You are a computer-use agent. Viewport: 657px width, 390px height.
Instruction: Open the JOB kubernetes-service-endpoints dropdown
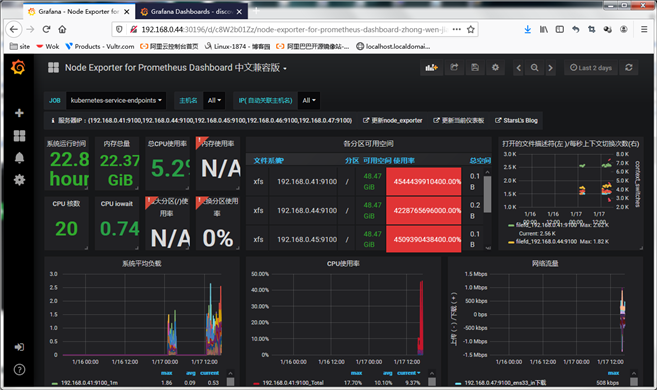tap(116, 101)
